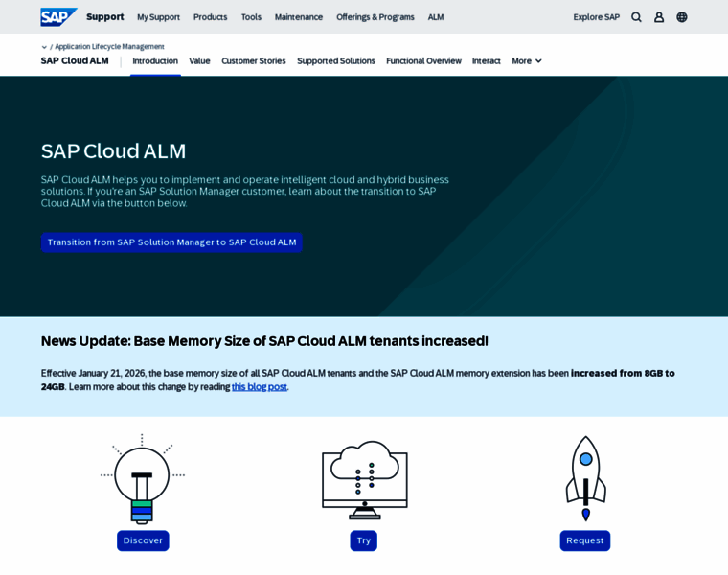Select the Value tab
The height and width of the screenshot is (575, 728).
click(x=199, y=60)
